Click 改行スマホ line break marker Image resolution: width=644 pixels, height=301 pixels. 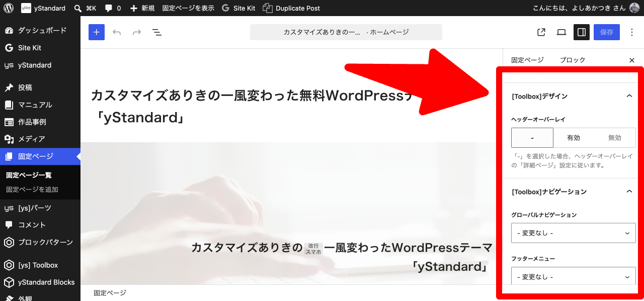coord(313,248)
